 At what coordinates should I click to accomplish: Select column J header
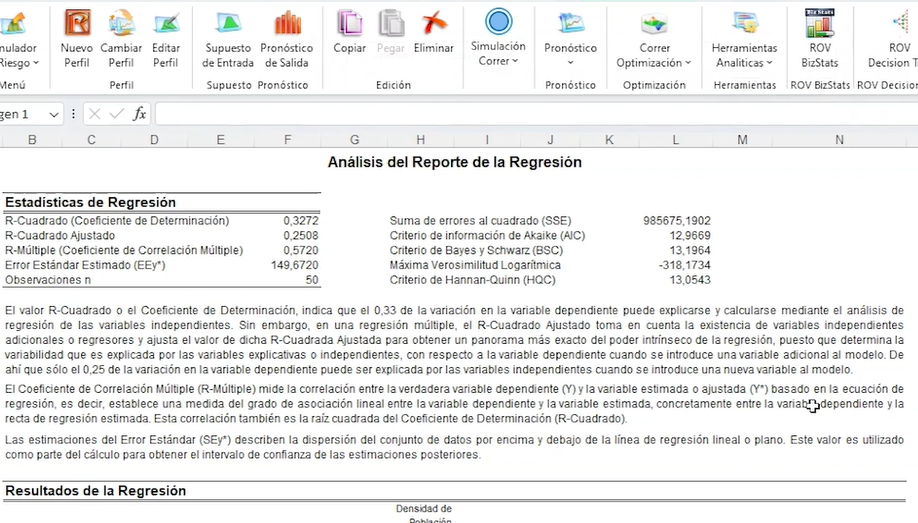550,140
